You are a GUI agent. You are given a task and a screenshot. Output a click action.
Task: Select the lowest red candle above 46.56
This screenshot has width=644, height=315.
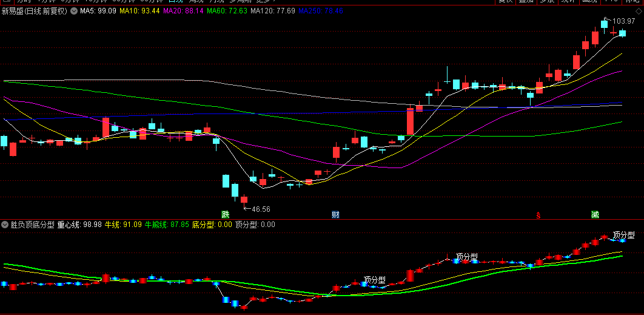244,200
